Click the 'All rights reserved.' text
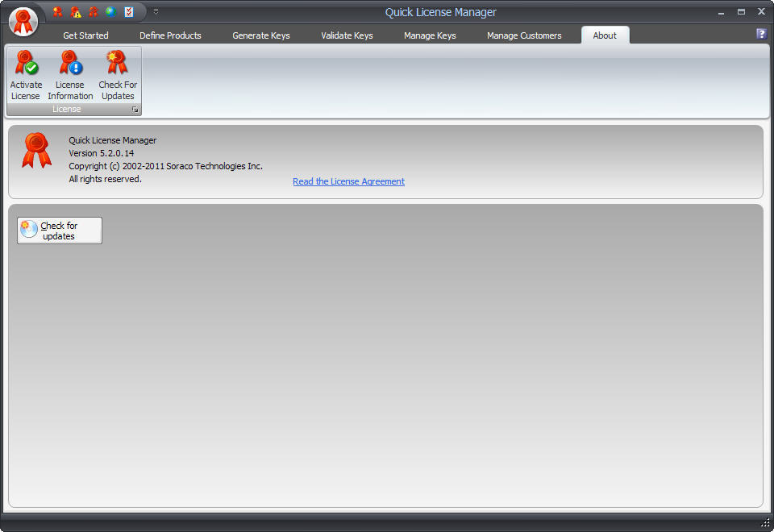 [105, 179]
